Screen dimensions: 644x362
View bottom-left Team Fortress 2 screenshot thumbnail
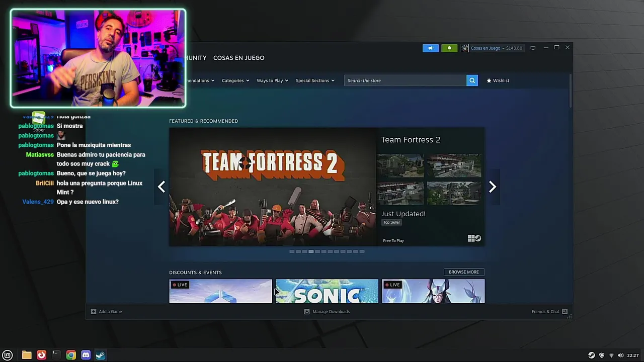pos(400,193)
